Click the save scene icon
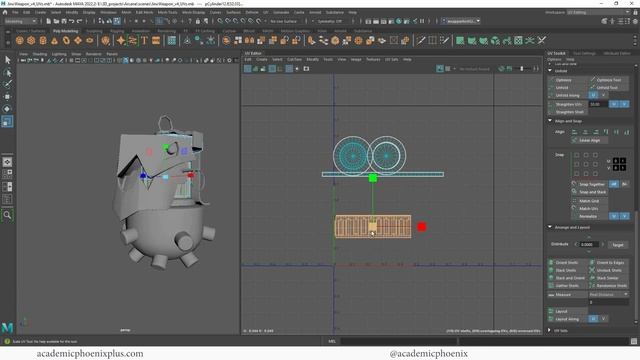The image size is (640, 360). [x=64, y=21]
